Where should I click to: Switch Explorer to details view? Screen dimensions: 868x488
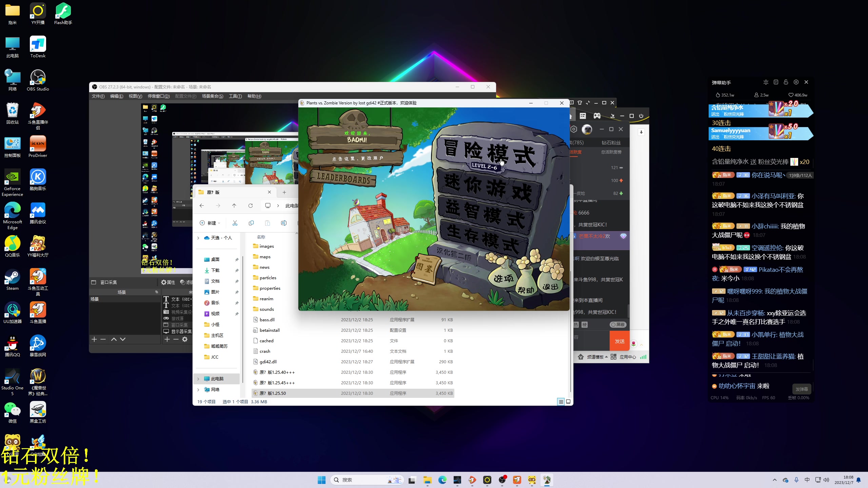[x=561, y=402]
